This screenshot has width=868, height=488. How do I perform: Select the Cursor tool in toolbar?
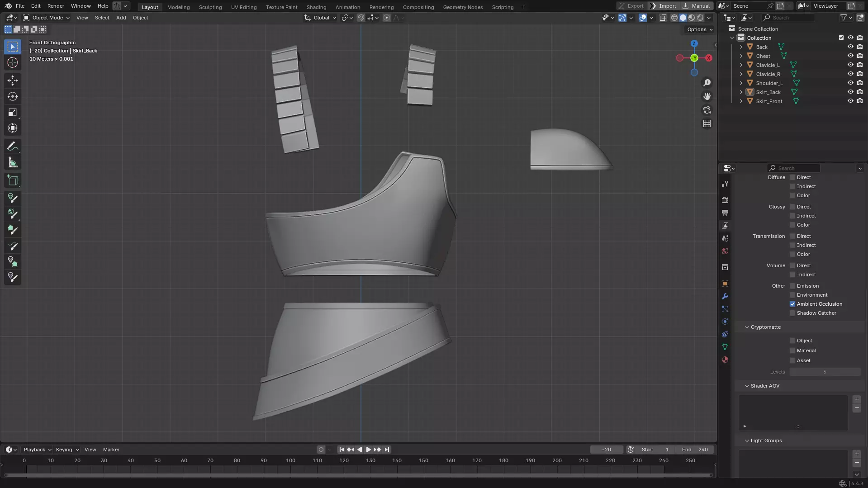(x=13, y=62)
